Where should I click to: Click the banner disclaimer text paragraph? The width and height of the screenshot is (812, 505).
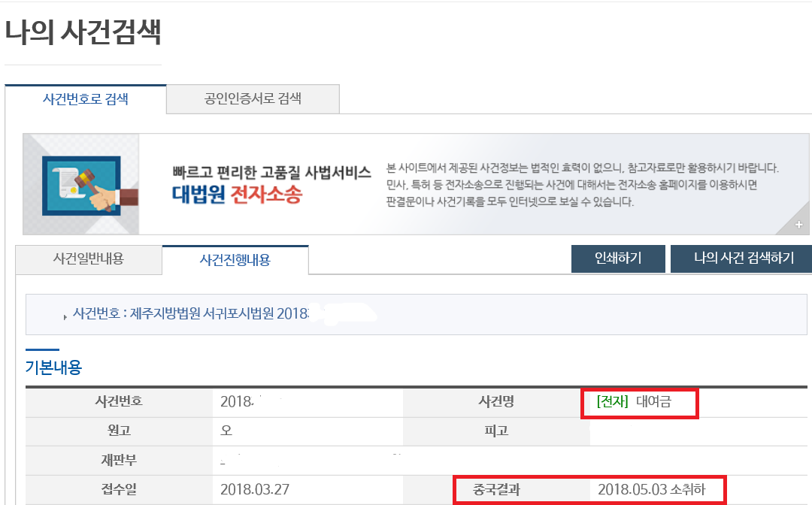583,185
